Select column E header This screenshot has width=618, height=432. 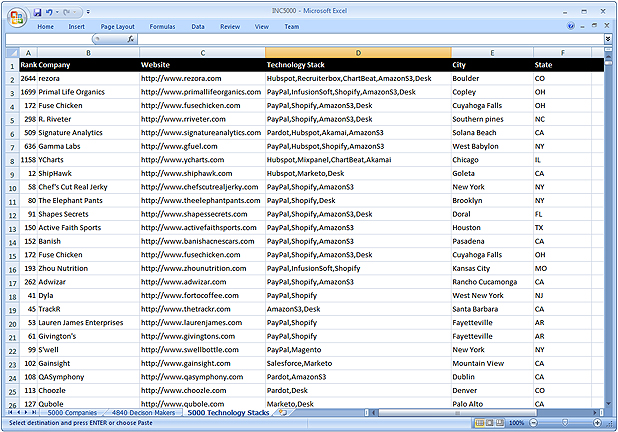[492, 52]
